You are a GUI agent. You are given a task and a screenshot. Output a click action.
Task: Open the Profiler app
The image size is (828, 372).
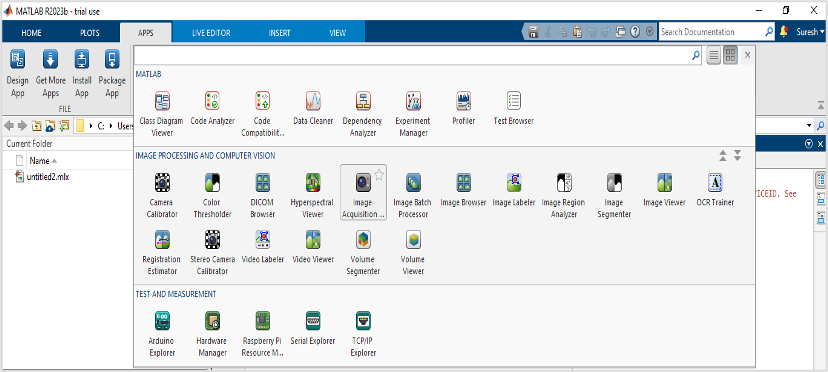click(464, 108)
